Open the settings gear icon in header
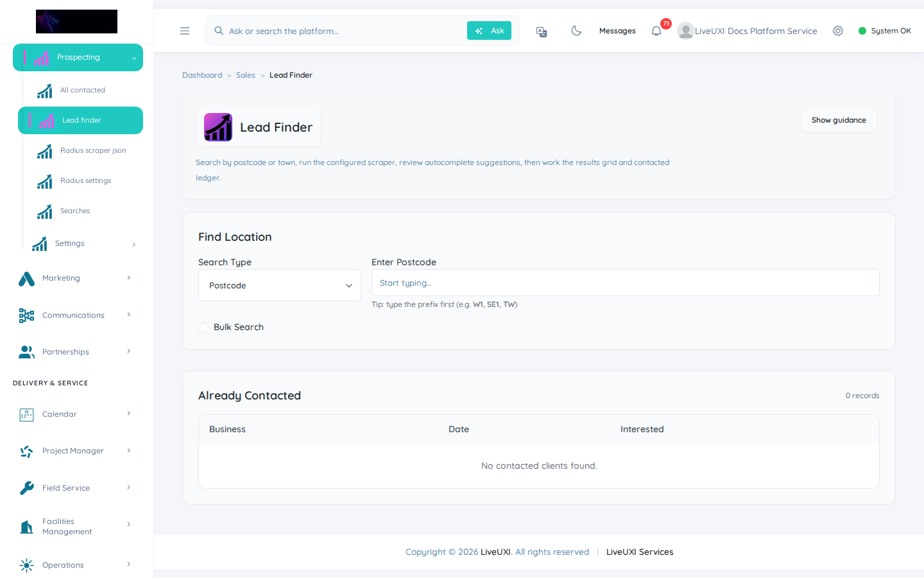Screen dimensions: 924x578 click(838, 31)
